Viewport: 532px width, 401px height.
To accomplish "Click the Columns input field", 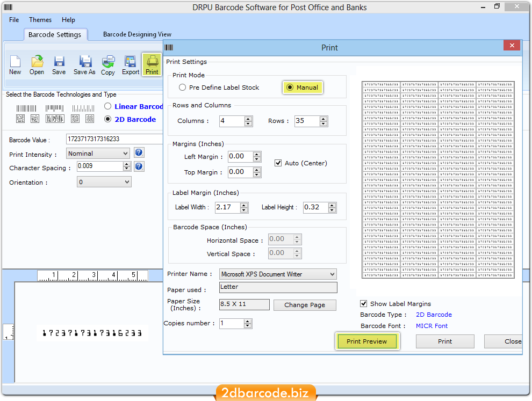I will click(232, 121).
